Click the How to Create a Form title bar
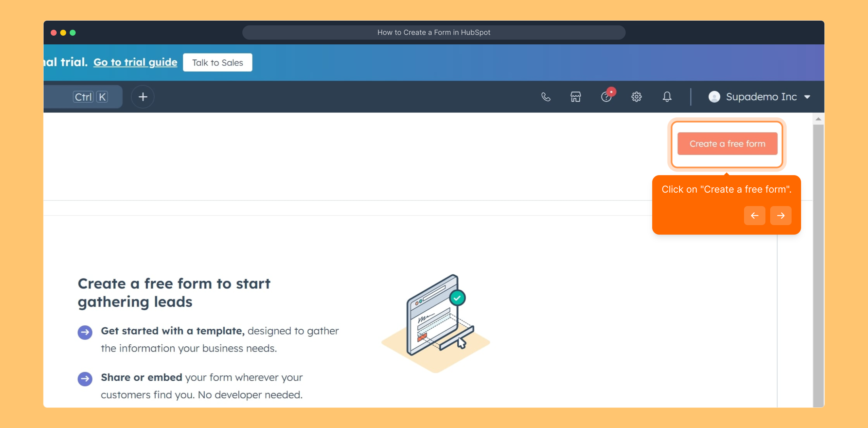Viewport: 868px width, 428px height. (x=434, y=32)
